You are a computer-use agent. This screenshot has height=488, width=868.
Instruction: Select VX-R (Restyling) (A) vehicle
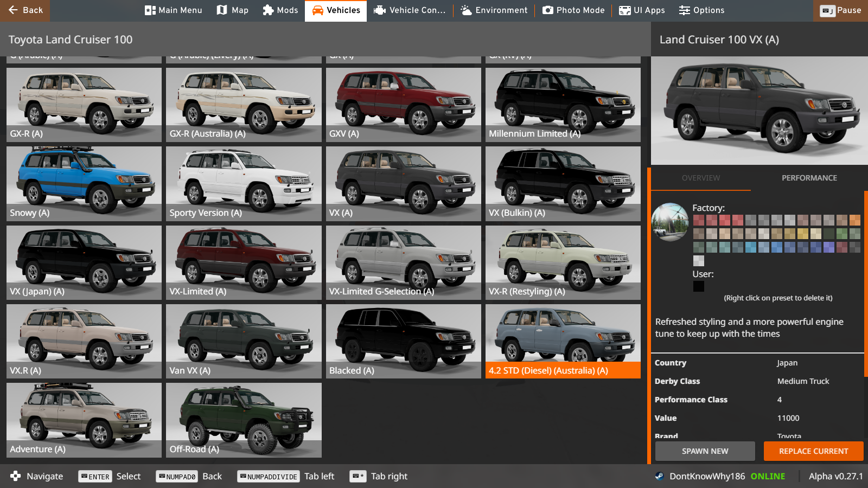pyautogui.click(x=563, y=262)
